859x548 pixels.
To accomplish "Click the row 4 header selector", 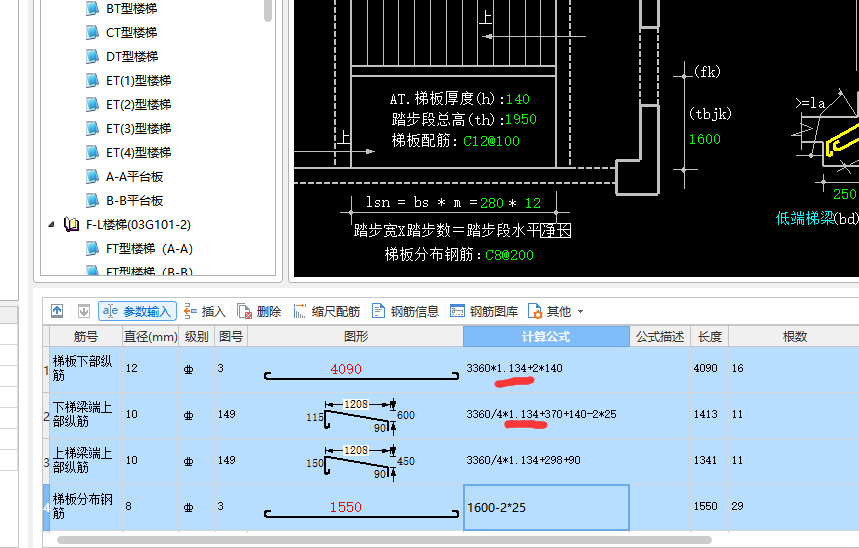I will 47,507.
